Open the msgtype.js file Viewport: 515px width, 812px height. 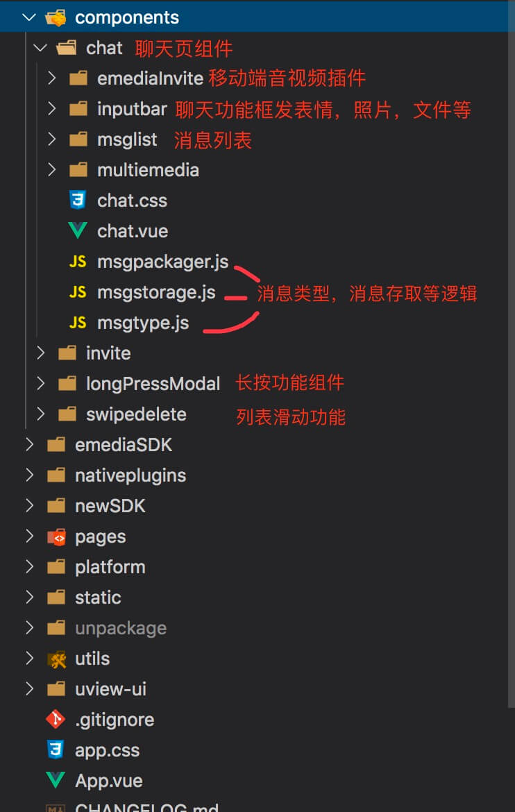pos(143,323)
